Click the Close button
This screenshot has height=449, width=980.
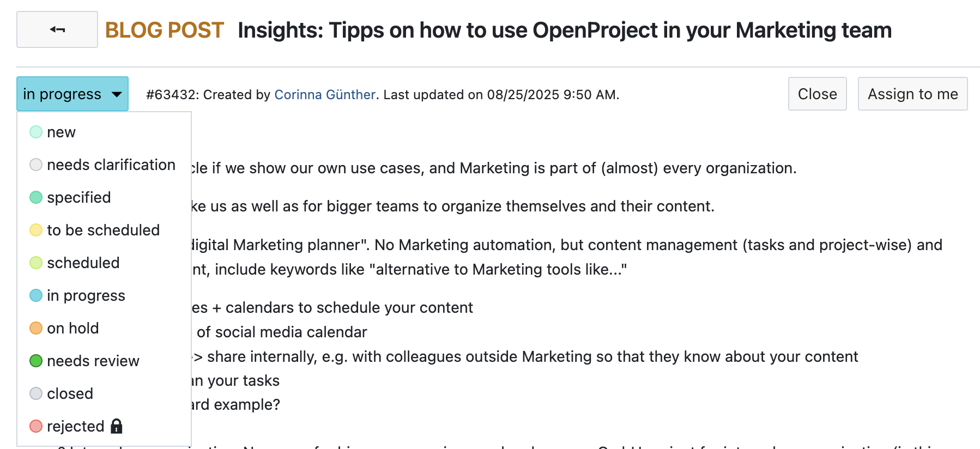pyautogui.click(x=817, y=93)
